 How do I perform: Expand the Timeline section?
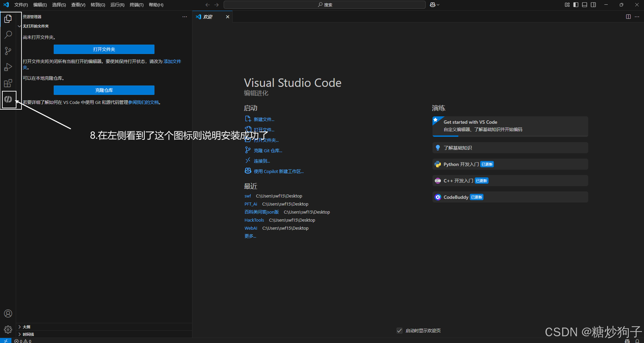tap(104, 334)
